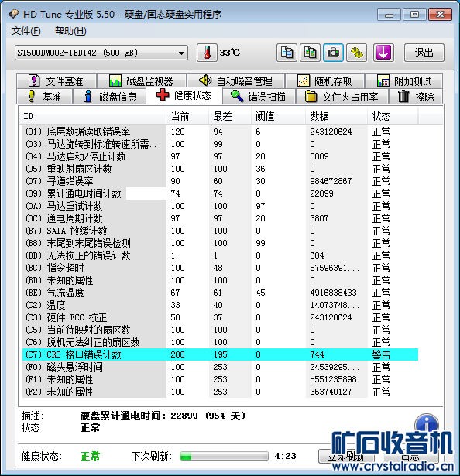Viewport: 460px width, 476px height.
Task: Close the HD Tune window
Action: 440,15
